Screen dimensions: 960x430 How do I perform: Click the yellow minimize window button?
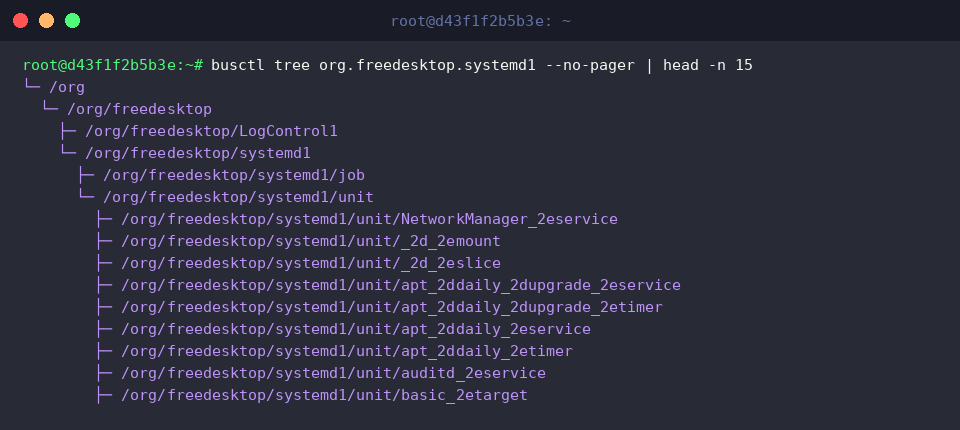47,21
